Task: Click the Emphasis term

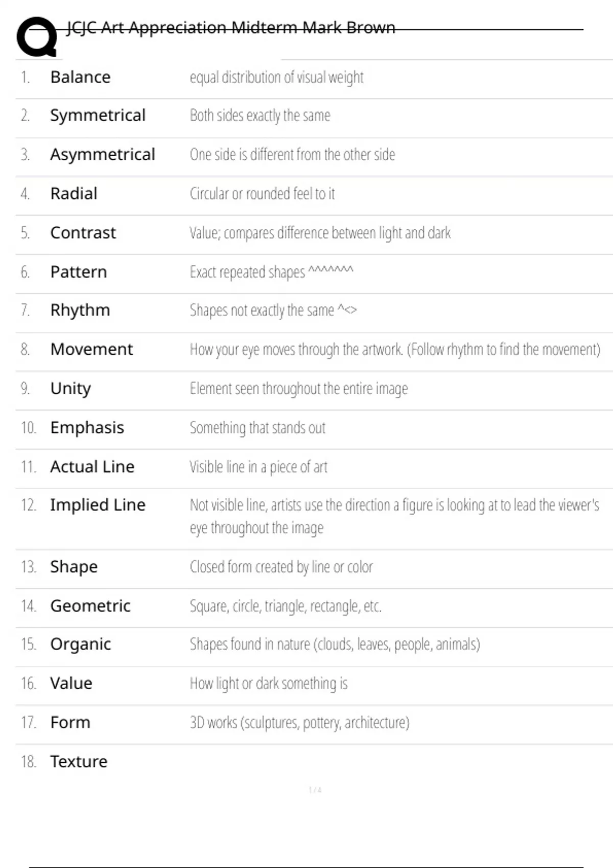Action: [x=87, y=427]
